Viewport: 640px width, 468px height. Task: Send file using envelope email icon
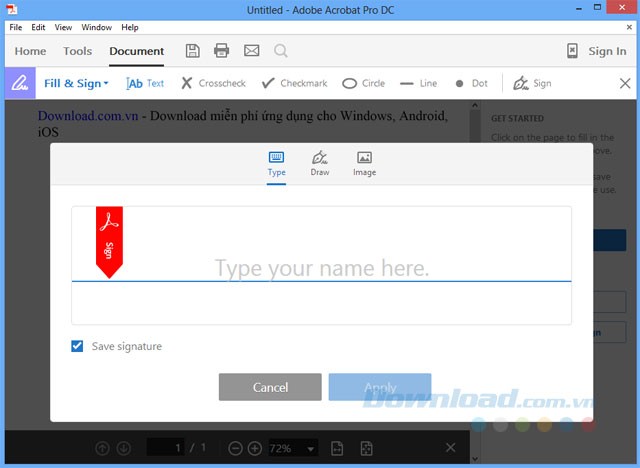[x=251, y=51]
